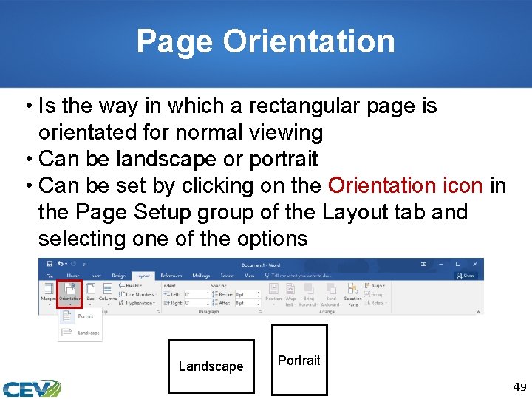Image resolution: width=532 pixels, height=399 pixels.
Task: Open the Breaks dropdown
Action: tap(130, 286)
